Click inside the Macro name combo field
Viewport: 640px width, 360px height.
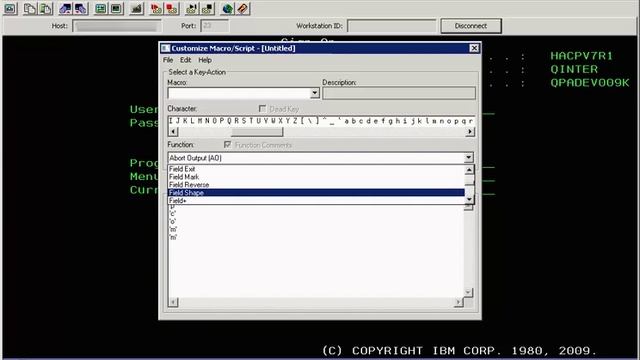(239, 93)
